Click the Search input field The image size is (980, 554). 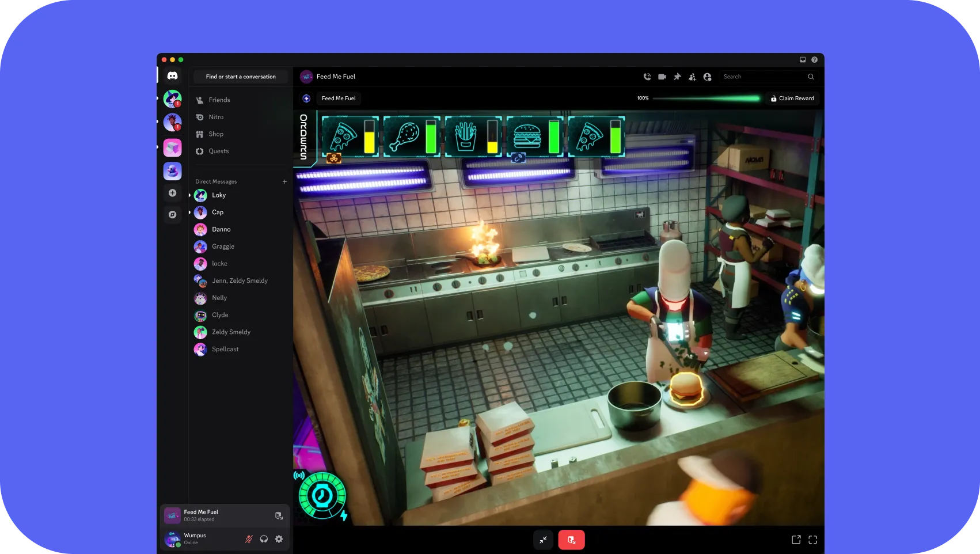point(768,77)
